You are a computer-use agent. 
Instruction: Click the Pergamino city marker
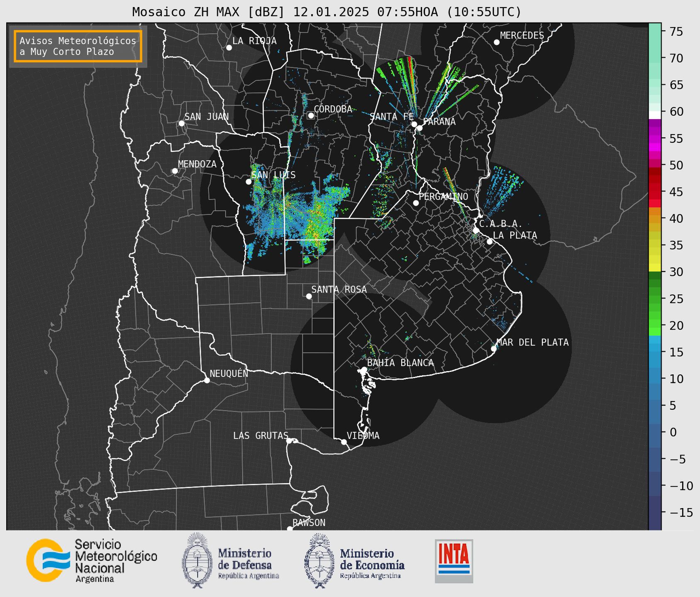[416, 203]
